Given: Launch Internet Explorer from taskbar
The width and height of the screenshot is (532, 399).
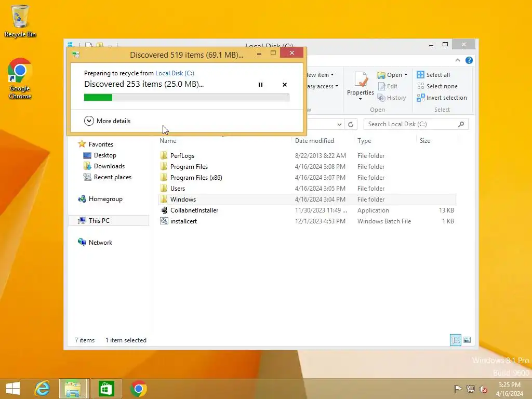Looking at the screenshot, I should pos(43,389).
